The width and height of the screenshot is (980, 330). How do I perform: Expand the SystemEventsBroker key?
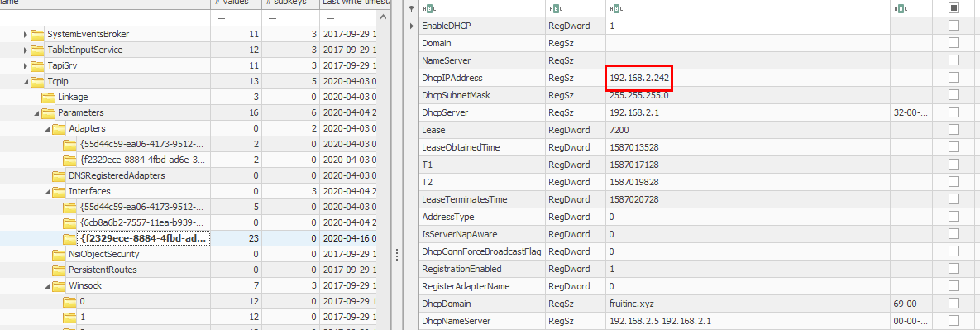(26, 34)
